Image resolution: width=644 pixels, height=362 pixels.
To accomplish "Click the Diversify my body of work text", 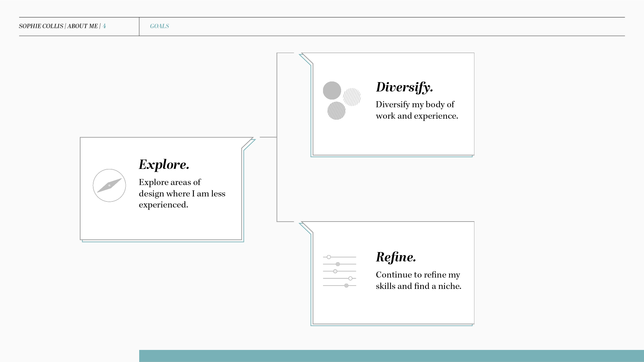I will tap(417, 110).
